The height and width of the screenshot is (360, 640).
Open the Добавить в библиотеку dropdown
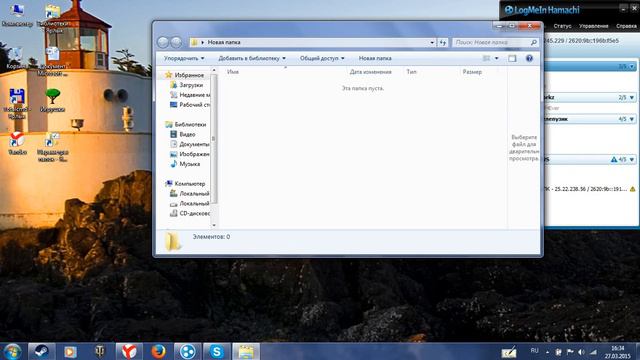252,58
